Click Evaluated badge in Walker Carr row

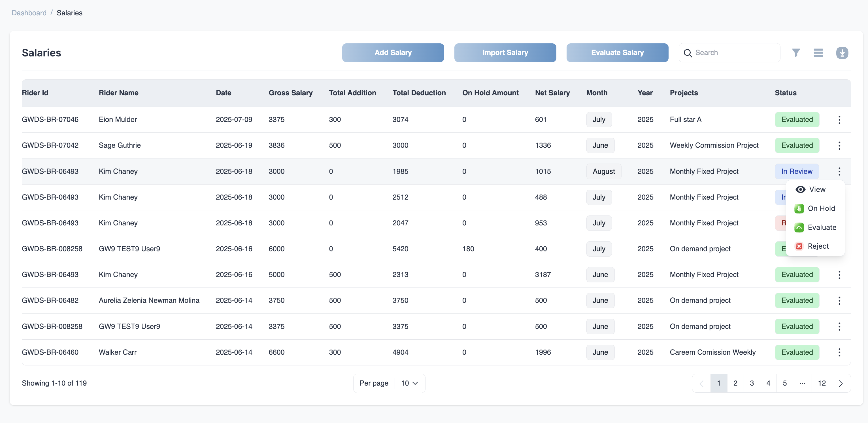[x=797, y=352]
